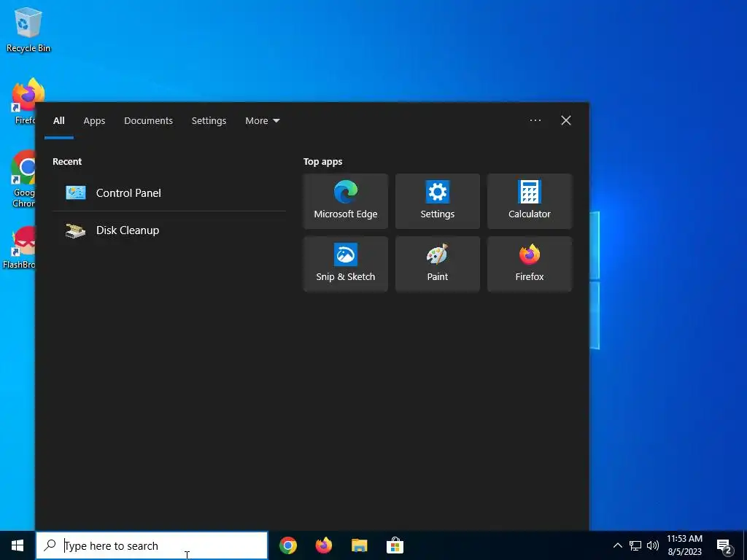The height and width of the screenshot is (560, 747).
Task: Click the Windows Start button
Action: pos(18,545)
